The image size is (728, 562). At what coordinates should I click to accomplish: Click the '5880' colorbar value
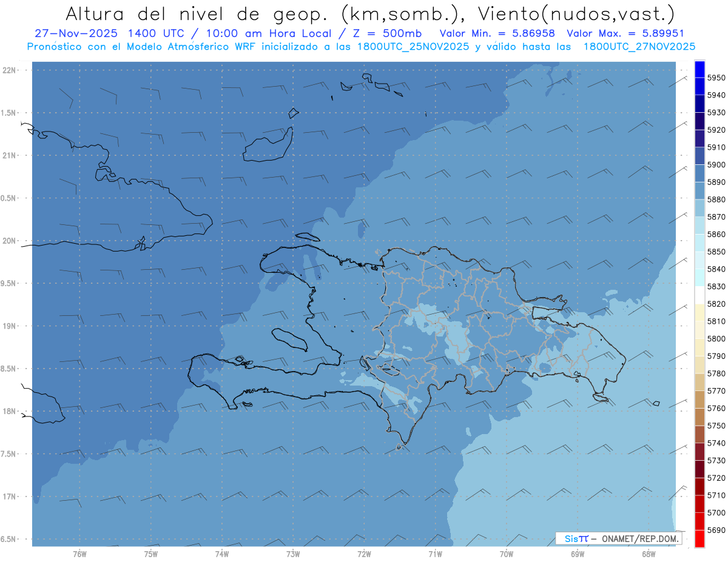click(x=716, y=199)
